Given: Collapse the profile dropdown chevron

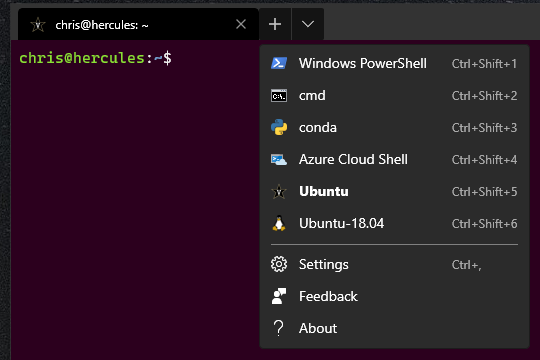Looking at the screenshot, I should 308,24.
